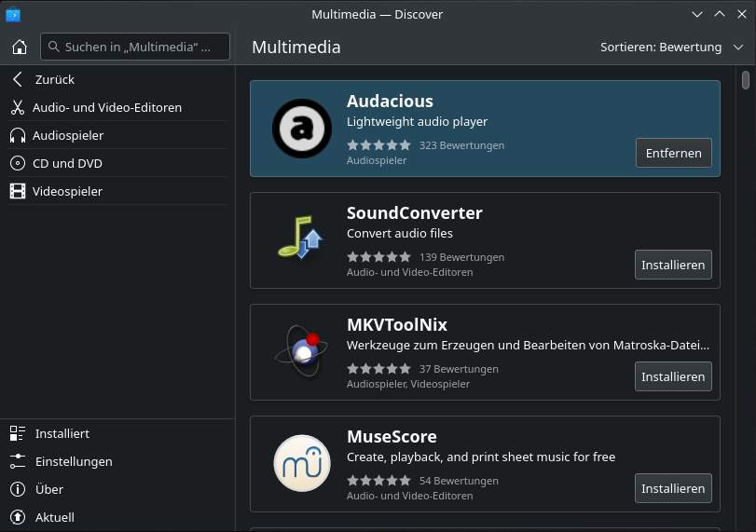Click '323 Bewertungen' text

pos(461,145)
